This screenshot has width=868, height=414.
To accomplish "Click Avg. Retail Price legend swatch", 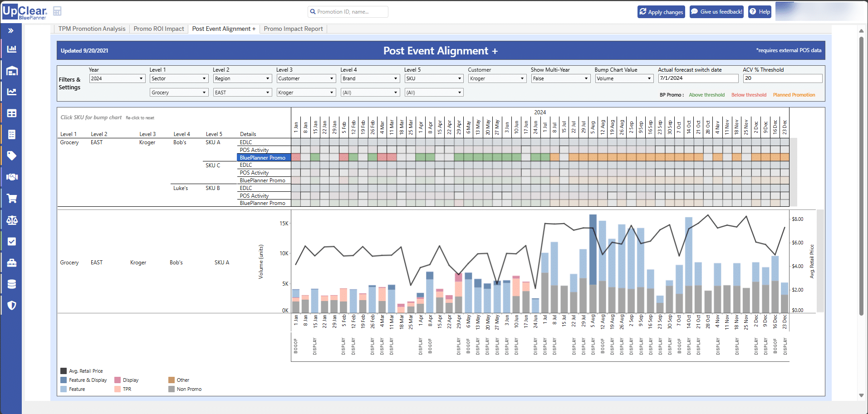I will click(x=64, y=371).
